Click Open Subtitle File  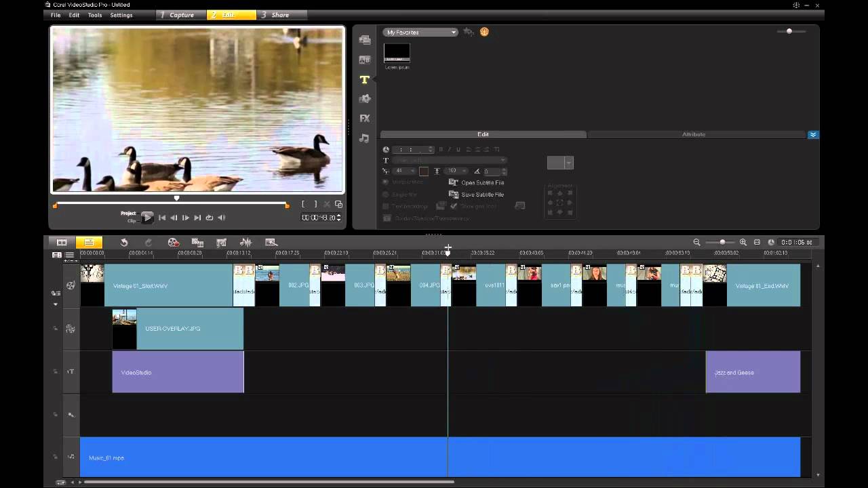(477, 182)
